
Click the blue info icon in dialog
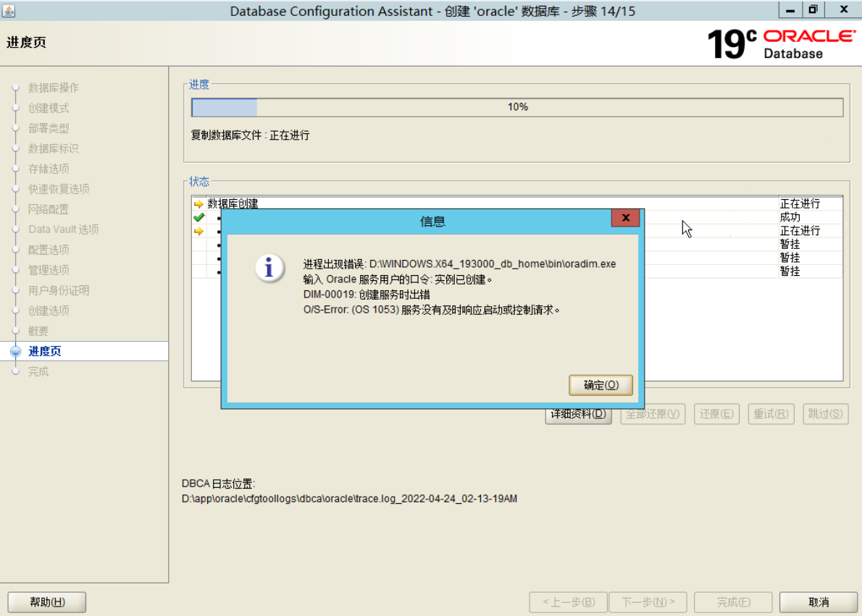point(269,268)
